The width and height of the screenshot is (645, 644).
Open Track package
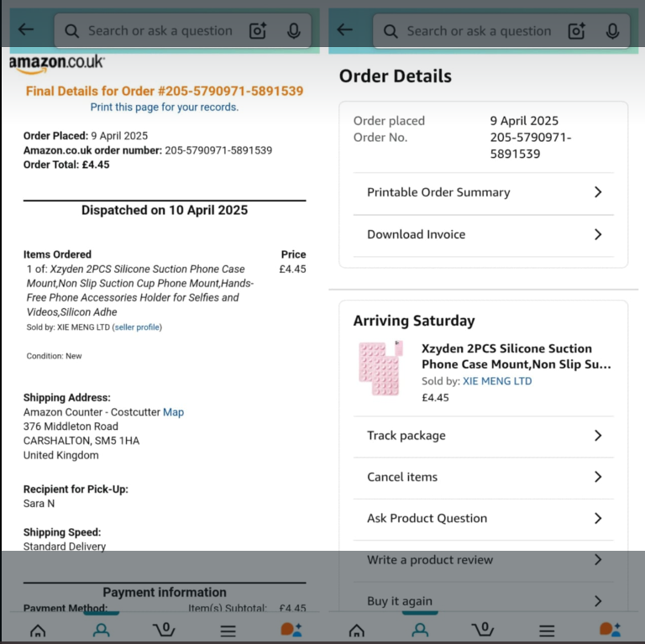tap(483, 436)
